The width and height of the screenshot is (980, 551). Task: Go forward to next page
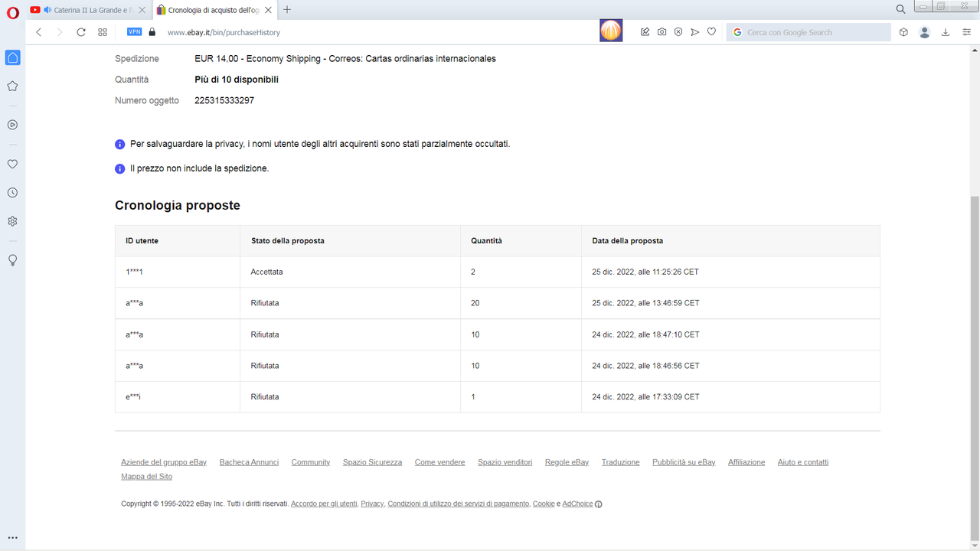tap(60, 32)
